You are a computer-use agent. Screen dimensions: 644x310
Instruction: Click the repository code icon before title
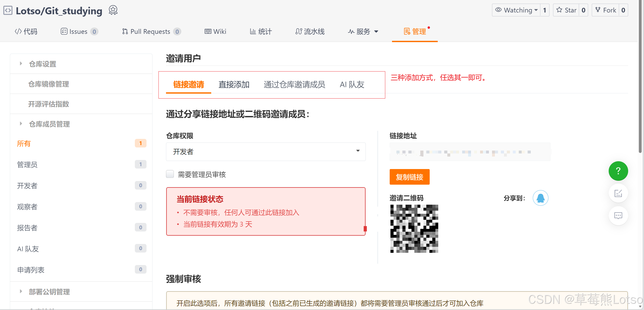[x=8, y=10]
